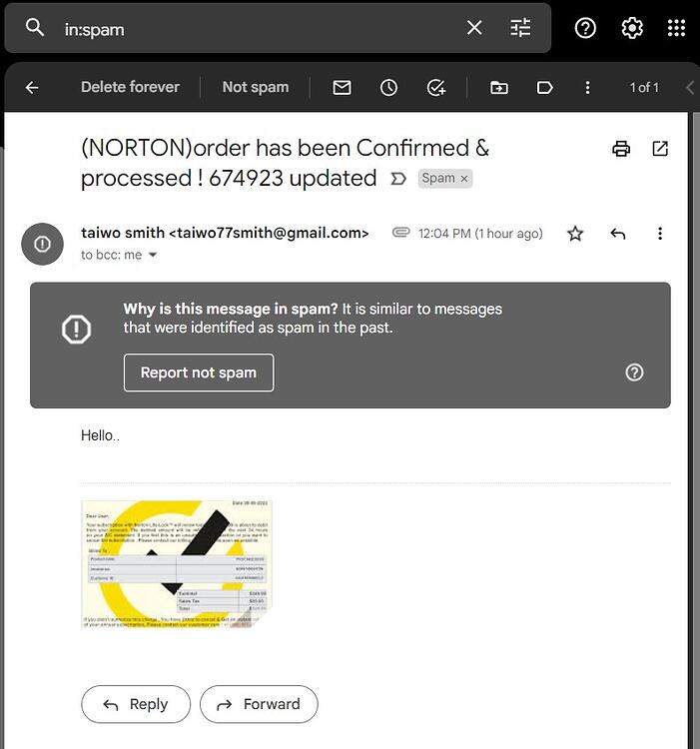Click the attachment paperclip icon
This screenshot has width=700, height=749.
click(401, 233)
